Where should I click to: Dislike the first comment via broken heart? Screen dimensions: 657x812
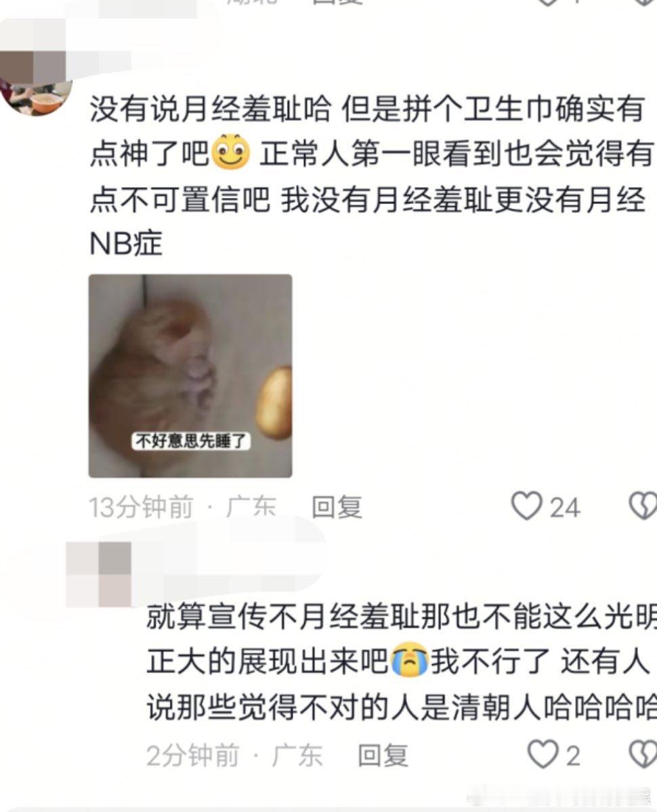point(643,506)
